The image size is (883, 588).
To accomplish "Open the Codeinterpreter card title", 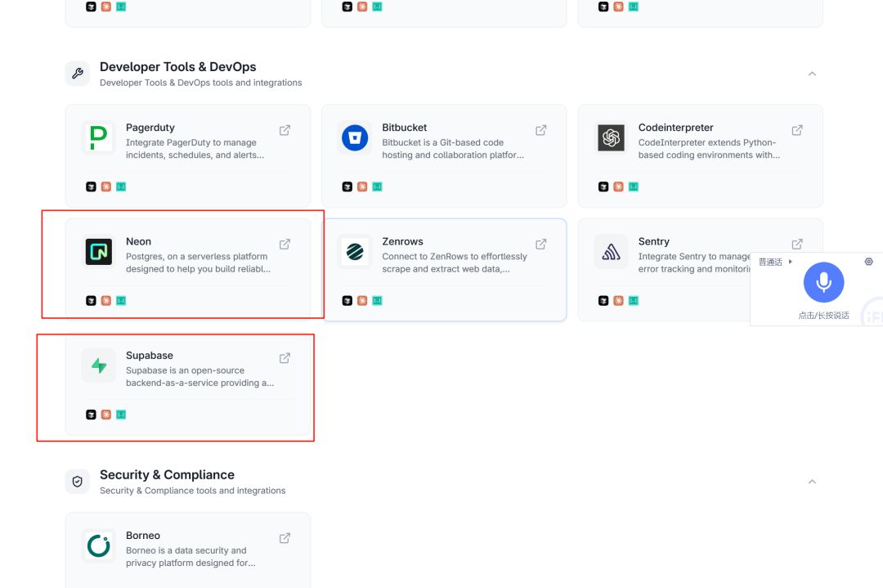I will [x=676, y=128].
